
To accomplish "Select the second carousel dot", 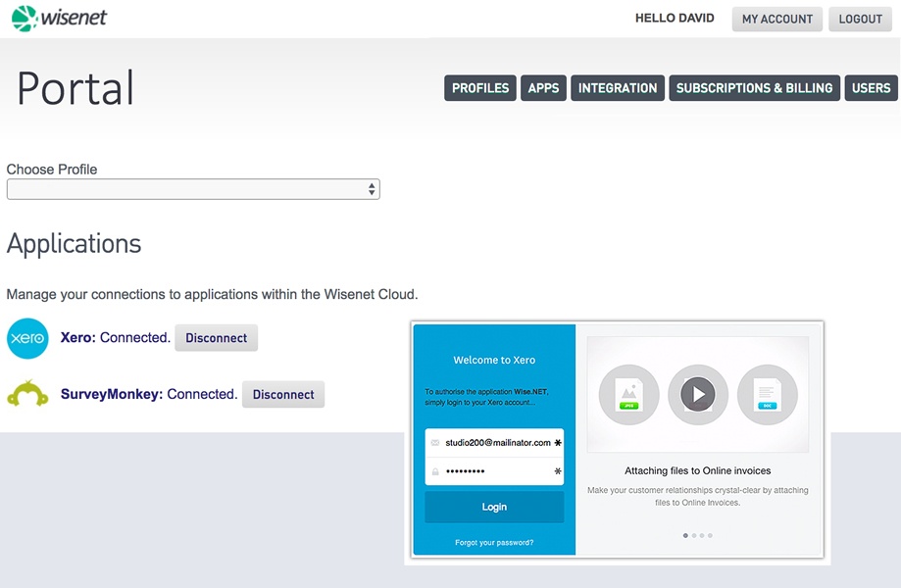I will (694, 535).
